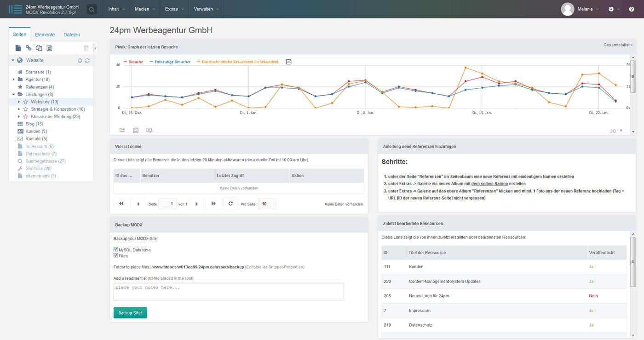Click the readme notes text area
The width and height of the screenshot is (644, 340).
[x=228, y=291]
